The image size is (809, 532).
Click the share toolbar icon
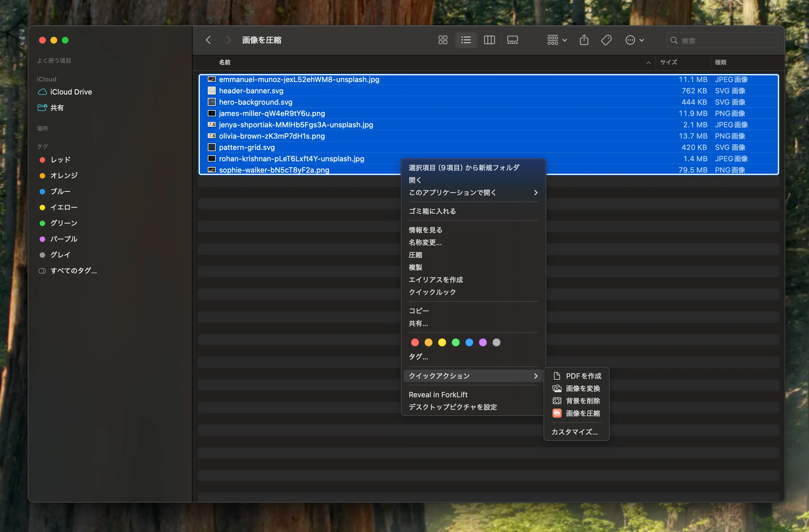(x=584, y=40)
